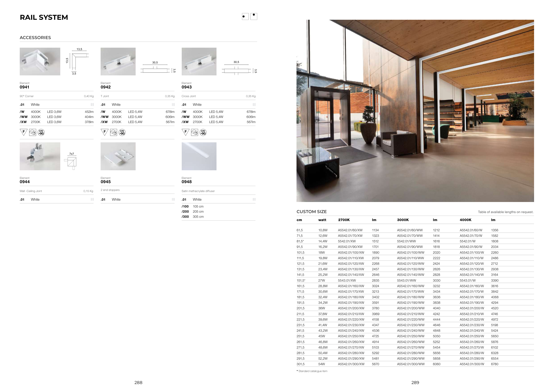This screenshot has height=392, width=554.
Task: Click product code 5543.01/WW in the table
Action: point(406,280)
